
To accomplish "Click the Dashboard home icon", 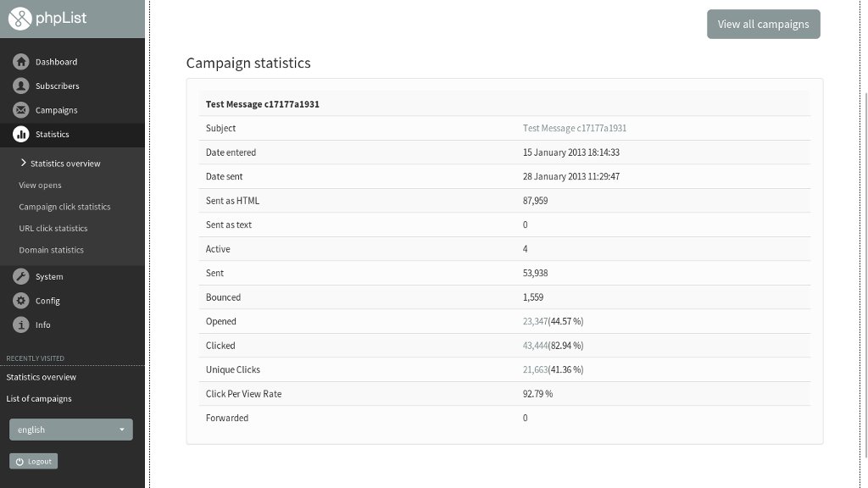I will (21, 61).
